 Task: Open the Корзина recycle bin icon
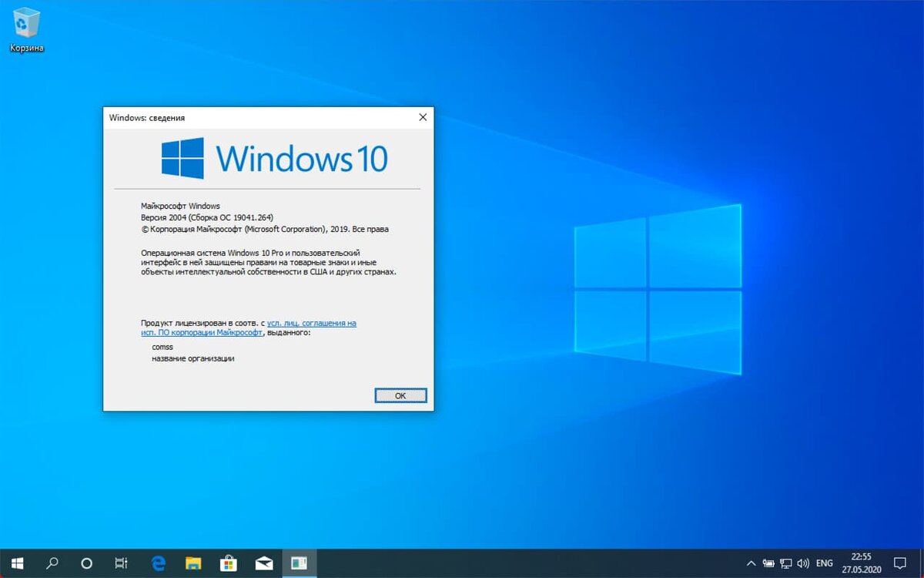point(27,29)
